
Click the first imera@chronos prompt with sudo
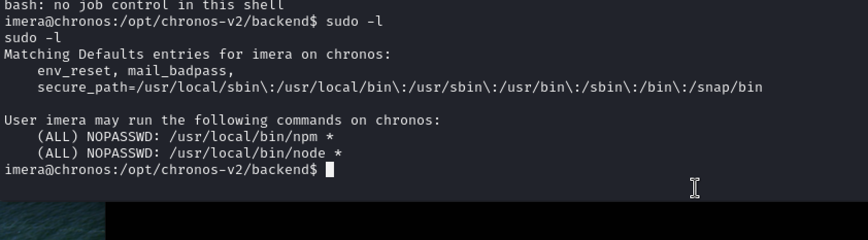click(x=161, y=21)
